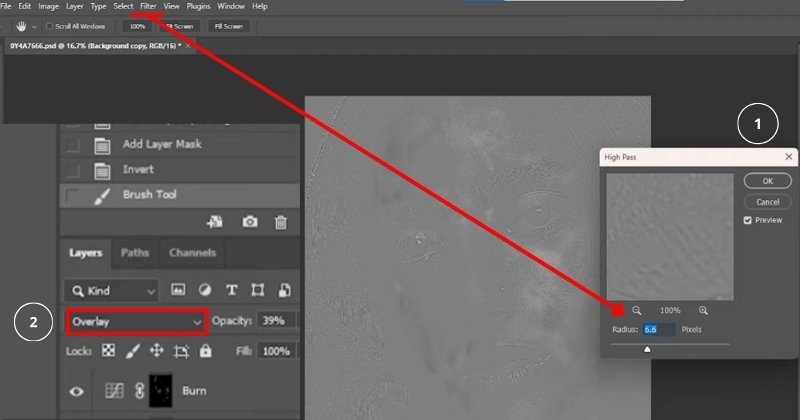Lock artboard nesting icon

click(x=181, y=351)
